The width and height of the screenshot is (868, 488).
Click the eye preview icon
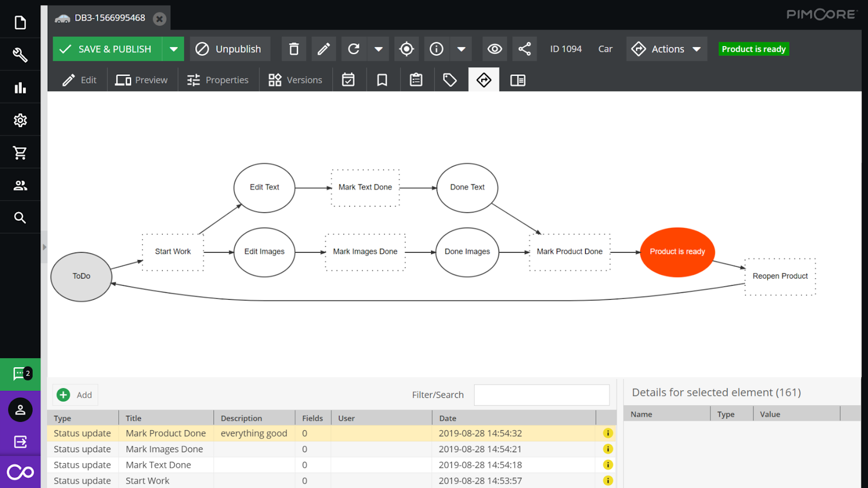[494, 49]
